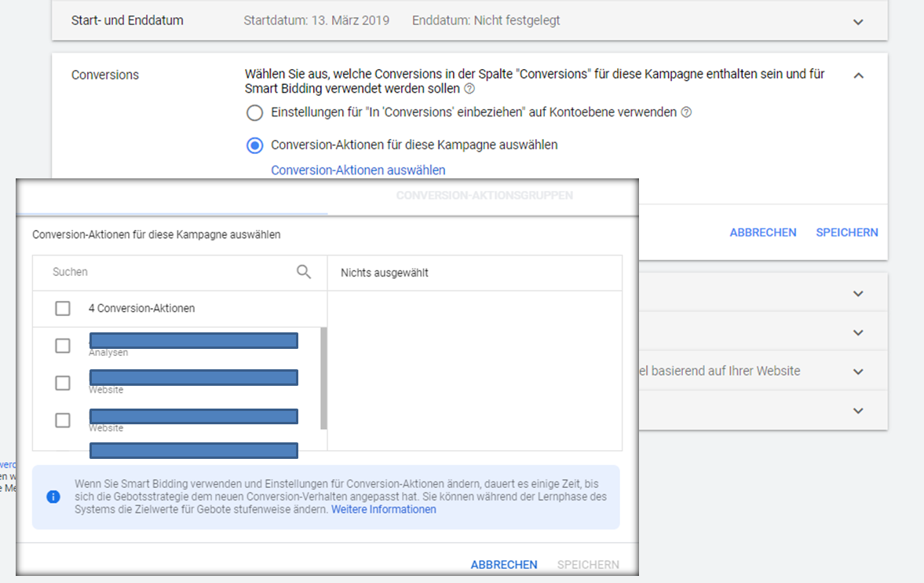924x583 pixels.
Task: Open the "Conversion-Aktionen auswählen" link
Action: [358, 170]
